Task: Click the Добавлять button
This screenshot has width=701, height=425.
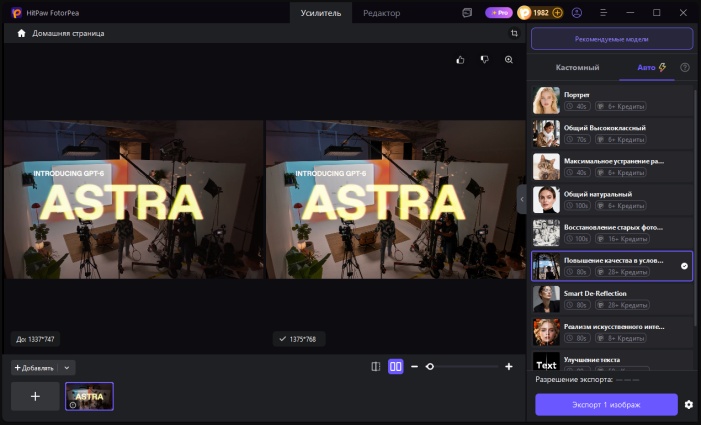Action: click(x=34, y=368)
